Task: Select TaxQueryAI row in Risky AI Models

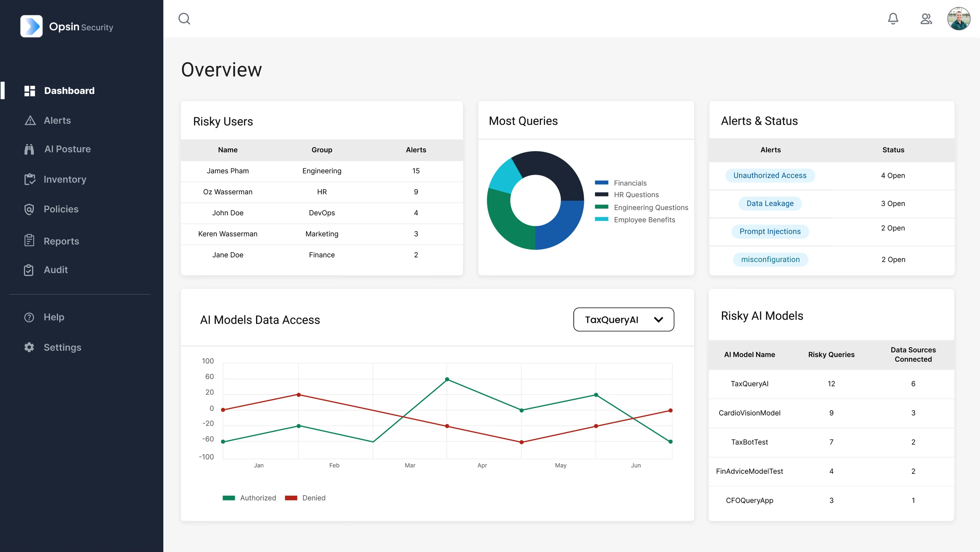Action: tap(831, 384)
